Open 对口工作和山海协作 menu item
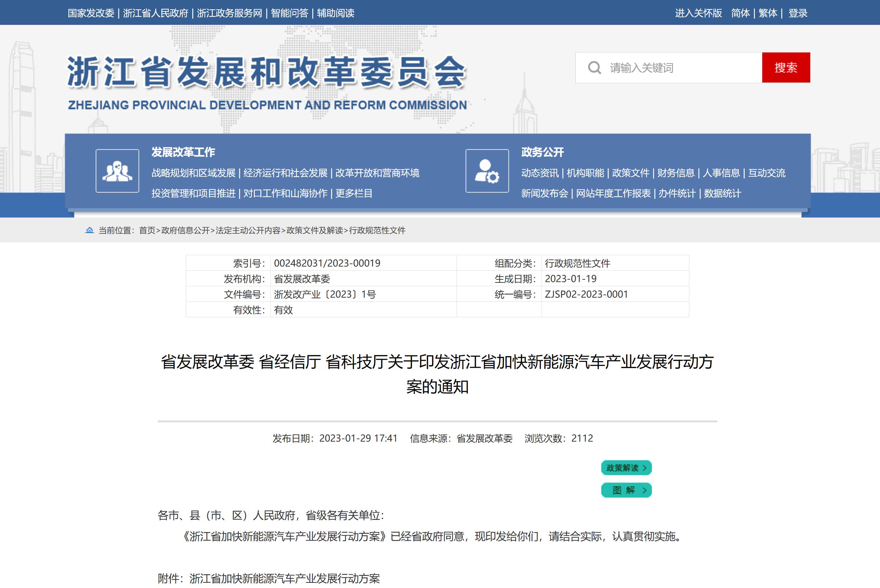Viewport: 880px width, 588px height. tap(286, 193)
